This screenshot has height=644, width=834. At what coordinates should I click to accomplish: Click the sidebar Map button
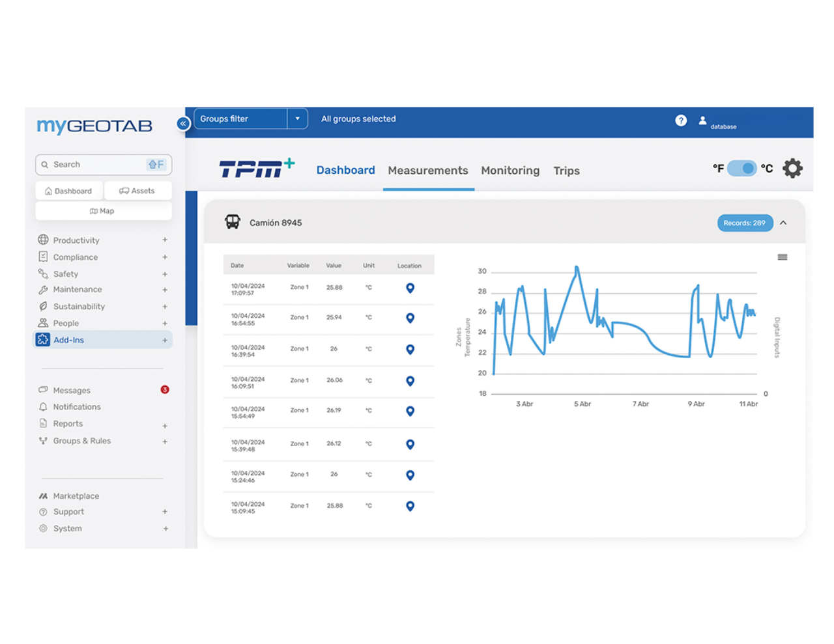point(104,211)
